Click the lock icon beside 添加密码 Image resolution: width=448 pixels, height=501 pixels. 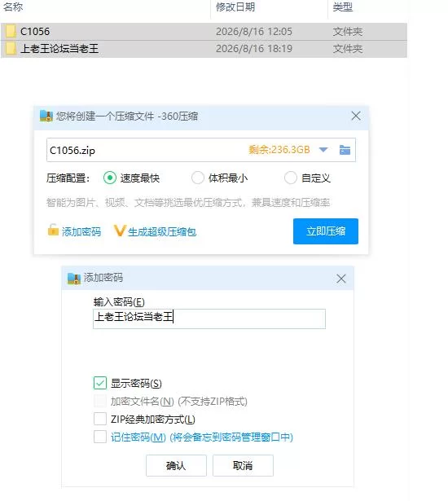coord(53,230)
